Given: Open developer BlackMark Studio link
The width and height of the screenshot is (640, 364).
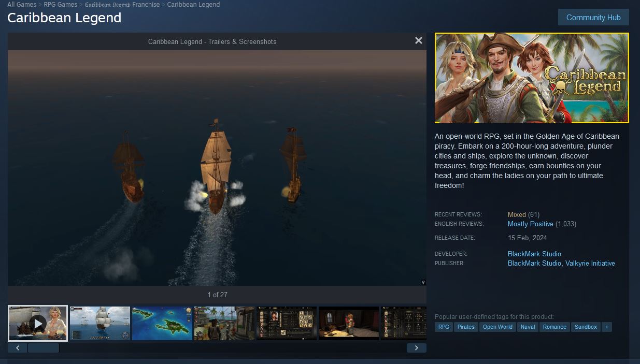Looking at the screenshot, I should [534, 254].
